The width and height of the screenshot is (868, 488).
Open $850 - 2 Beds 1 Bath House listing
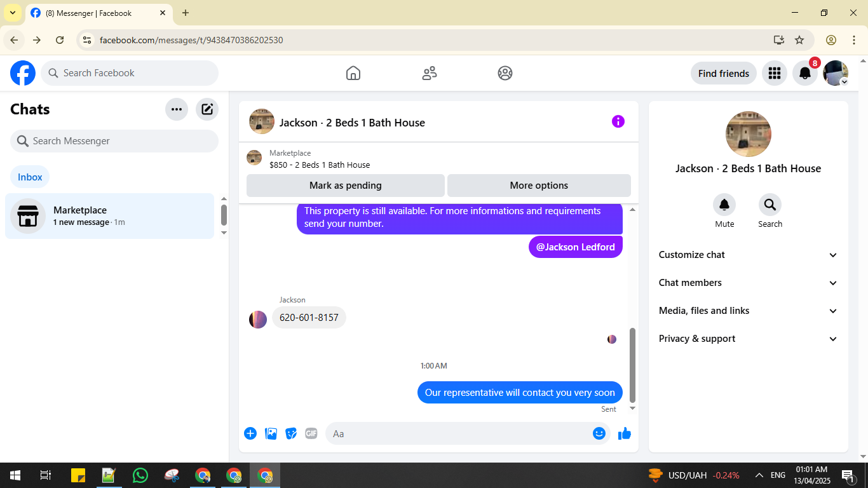(x=320, y=165)
